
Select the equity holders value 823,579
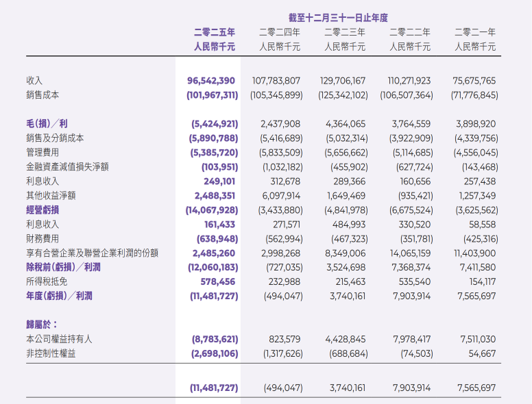[285, 339]
